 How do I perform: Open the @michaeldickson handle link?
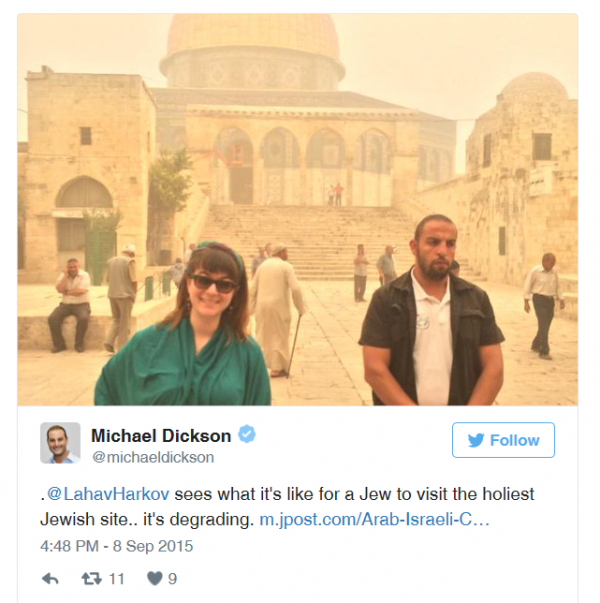153,457
